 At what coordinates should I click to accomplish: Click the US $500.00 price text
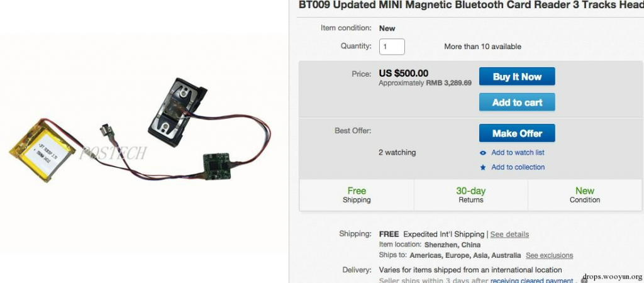coord(403,74)
